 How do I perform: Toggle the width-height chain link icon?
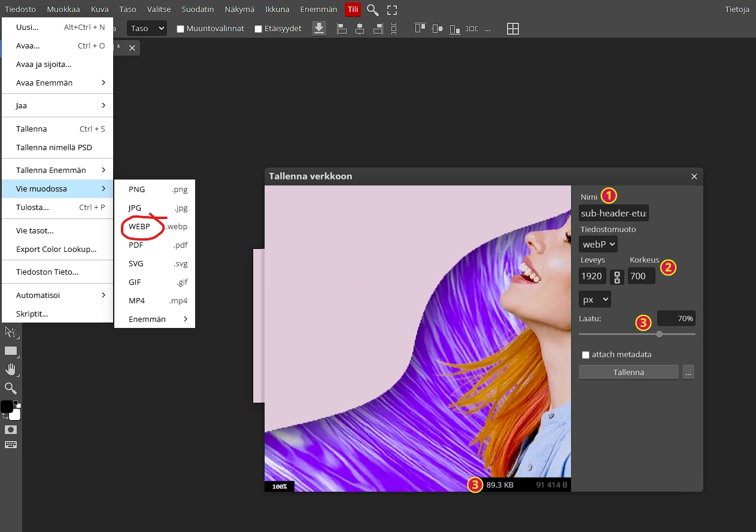[617, 276]
